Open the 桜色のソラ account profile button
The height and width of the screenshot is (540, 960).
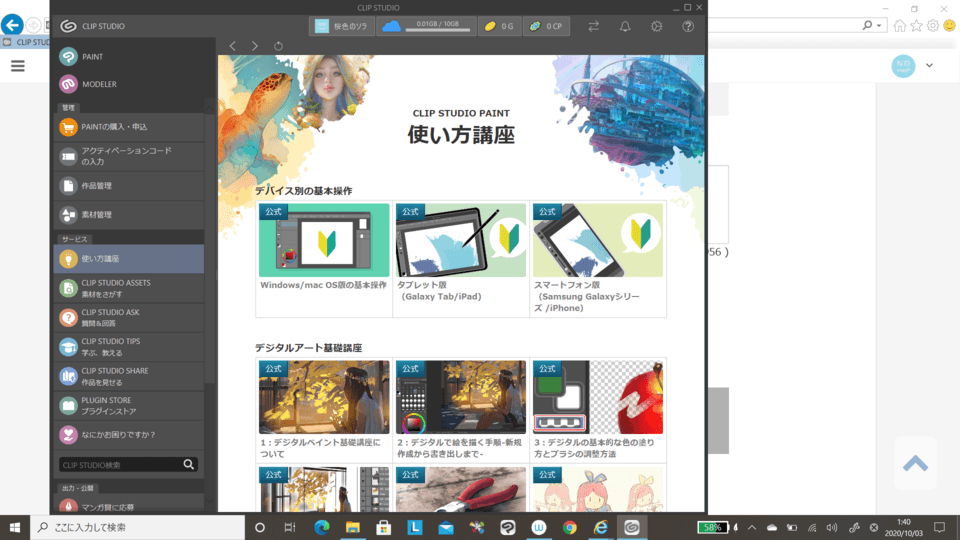342,26
